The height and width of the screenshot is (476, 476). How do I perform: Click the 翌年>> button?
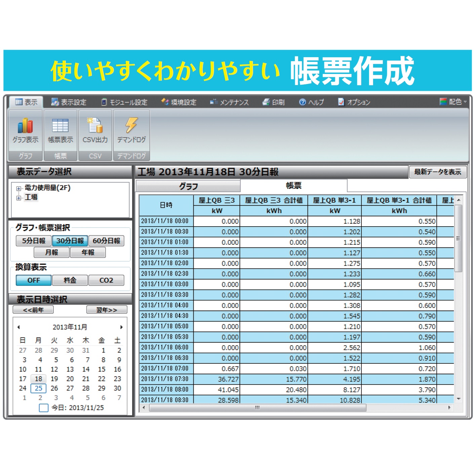[x=107, y=310]
